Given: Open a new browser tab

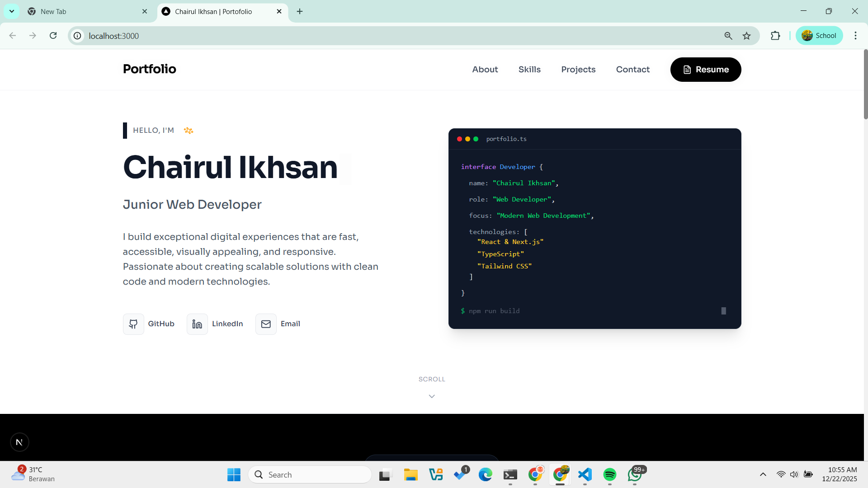Looking at the screenshot, I should 300,12.
